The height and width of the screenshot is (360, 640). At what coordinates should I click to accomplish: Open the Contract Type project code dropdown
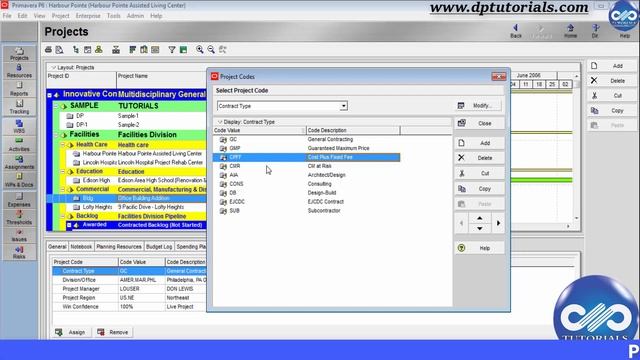[343, 106]
